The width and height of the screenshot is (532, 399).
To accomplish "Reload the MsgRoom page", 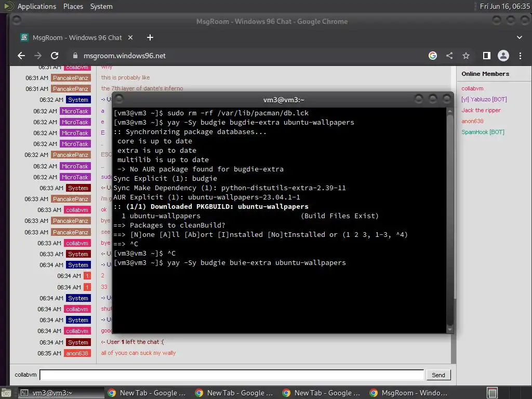I will click(55, 56).
